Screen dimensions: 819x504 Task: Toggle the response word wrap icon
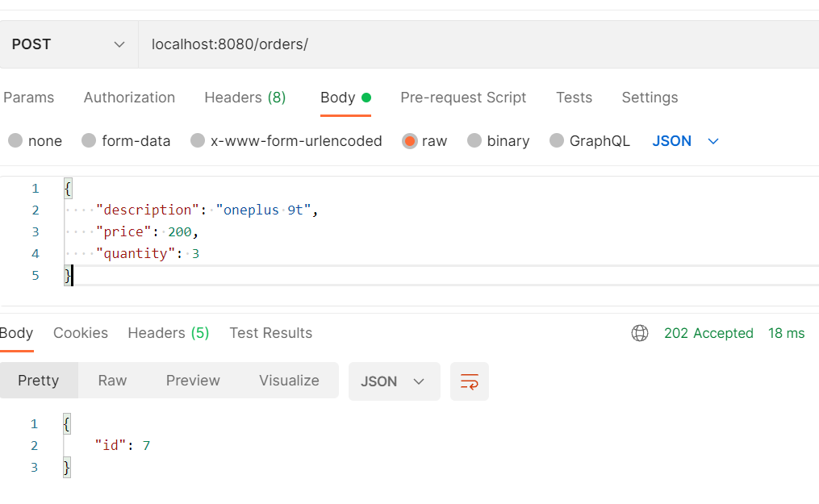tap(469, 381)
